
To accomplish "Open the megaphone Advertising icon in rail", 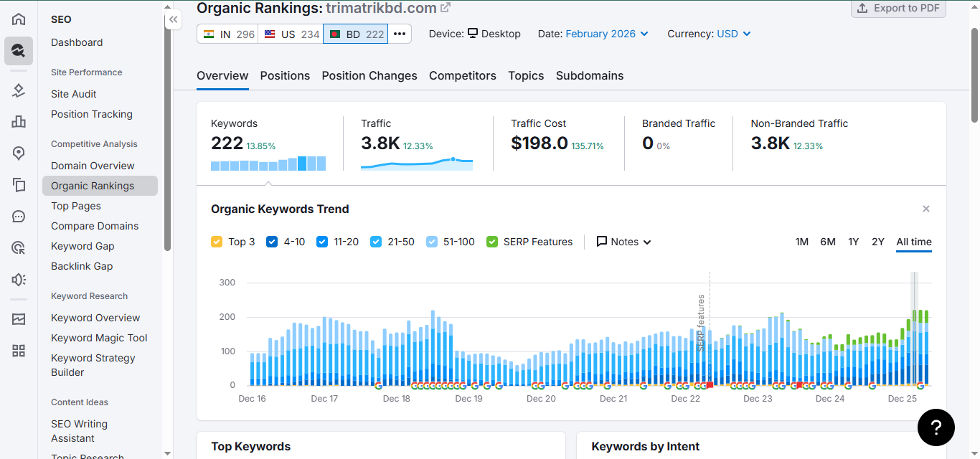I will [x=19, y=280].
